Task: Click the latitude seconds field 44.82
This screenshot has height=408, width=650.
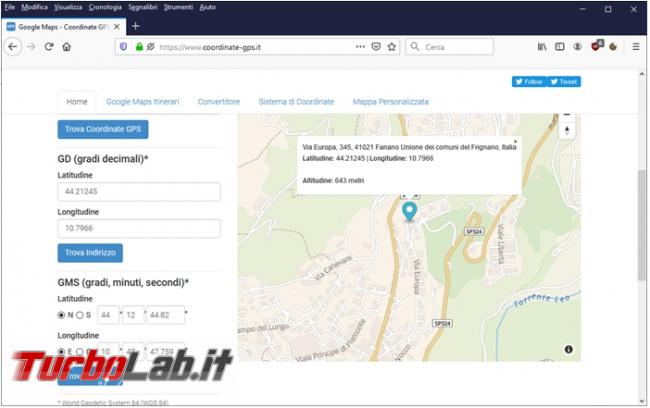Action: click(x=166, y=315)
